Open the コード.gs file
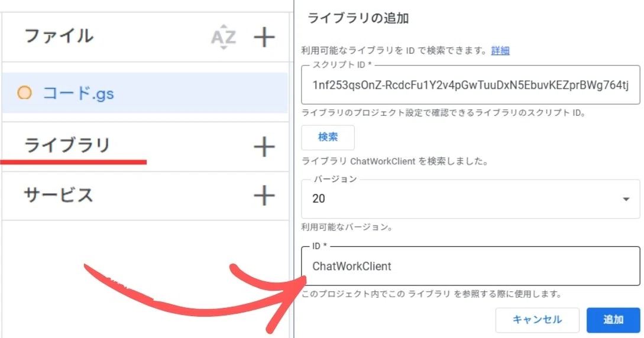The image size is (644, 338). tap(78, 93)
